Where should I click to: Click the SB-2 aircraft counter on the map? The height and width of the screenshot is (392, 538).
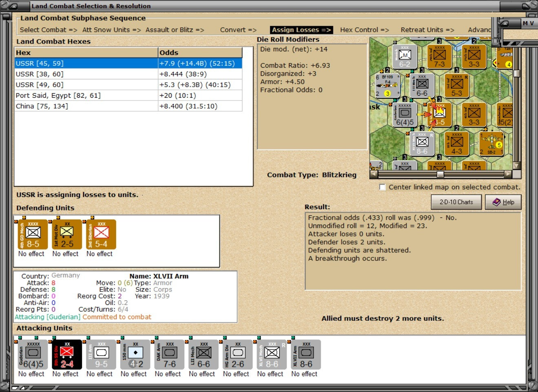pos(492,143)
